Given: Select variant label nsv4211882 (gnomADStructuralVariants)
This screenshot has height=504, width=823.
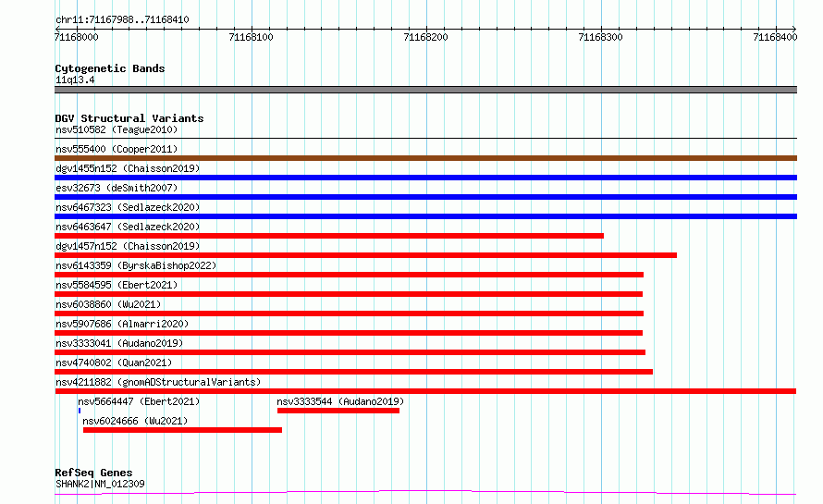Looking at the screenshot, I should (x=158, y=382).
